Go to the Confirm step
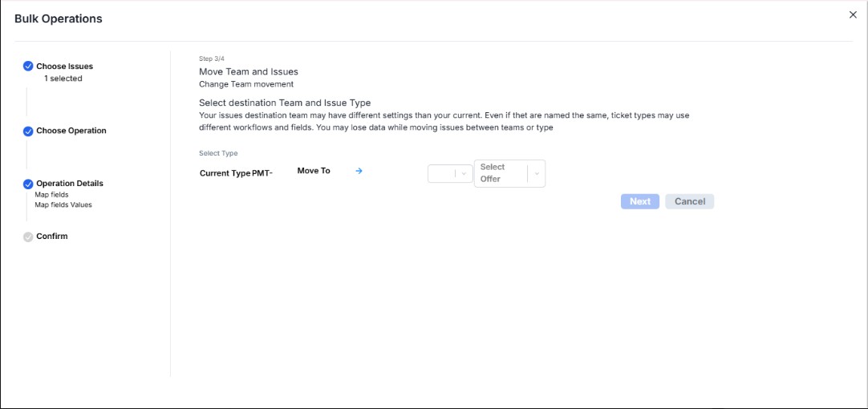 (x=52, y=237)
